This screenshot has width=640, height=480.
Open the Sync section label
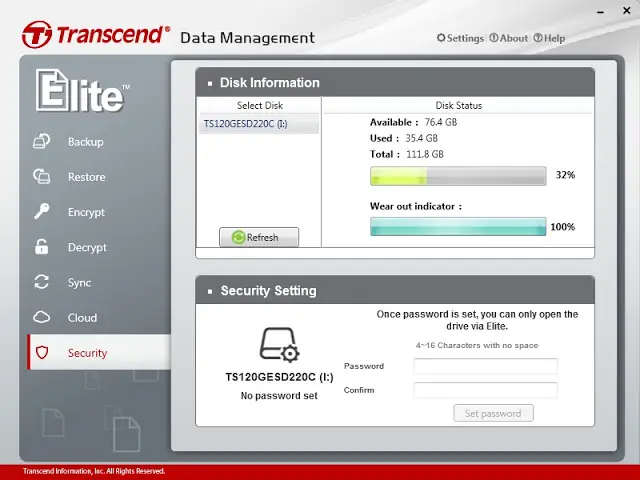[x=79, y=282]
